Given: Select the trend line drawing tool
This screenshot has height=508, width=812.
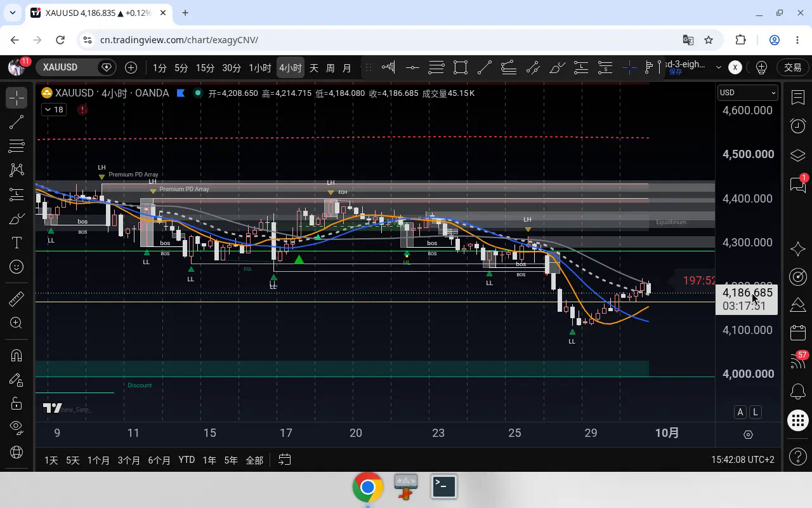Looking at the screenshot, I should (x=16, y=121).
